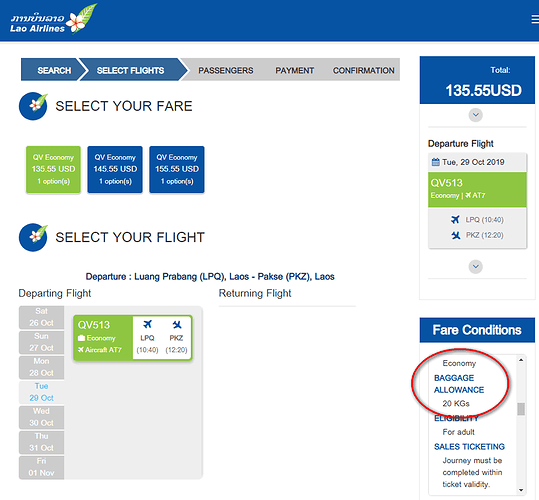The height and width of the screenshot is (500, 539).
Task: Select the 155.55 USD QV Economy fare
Action: [x=177, y=169]
